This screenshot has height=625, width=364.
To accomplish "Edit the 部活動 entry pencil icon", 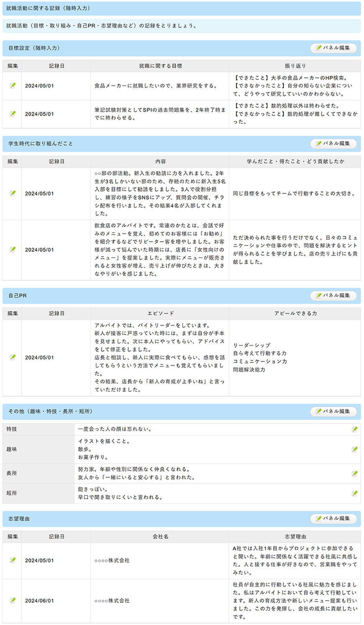I will click(13, 194).
